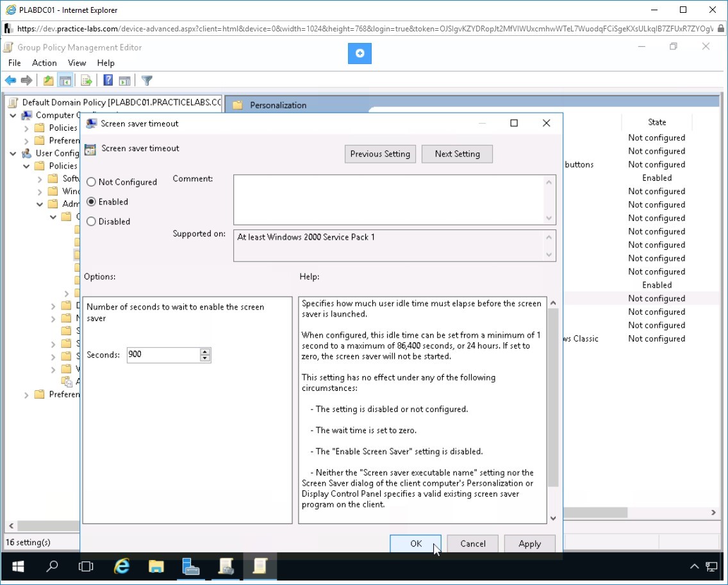Go back with the blue Back arrow
The width and height of the screenshot is (728, 585).
(11, 80)
